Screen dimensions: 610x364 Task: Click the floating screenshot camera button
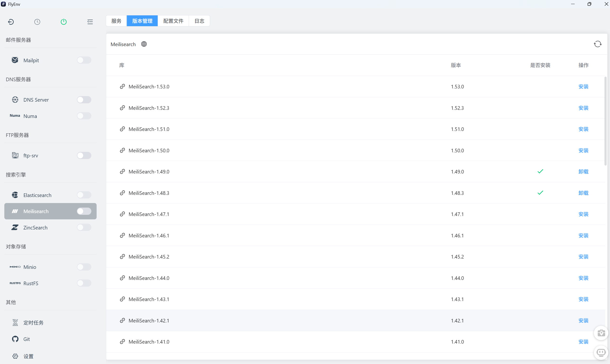pos(601,333)
